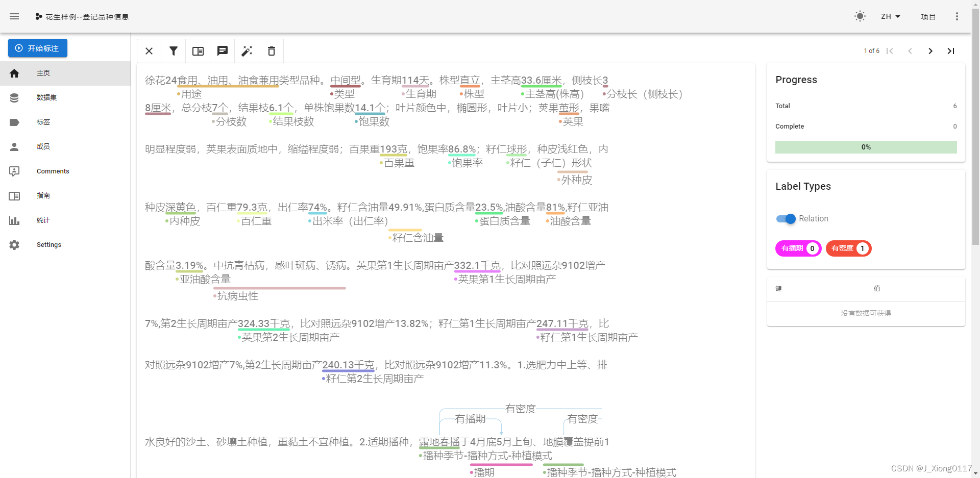The width and height of the screenshot is (980, 478).
Task: Click the 开始标注 button
Action: 37,47
